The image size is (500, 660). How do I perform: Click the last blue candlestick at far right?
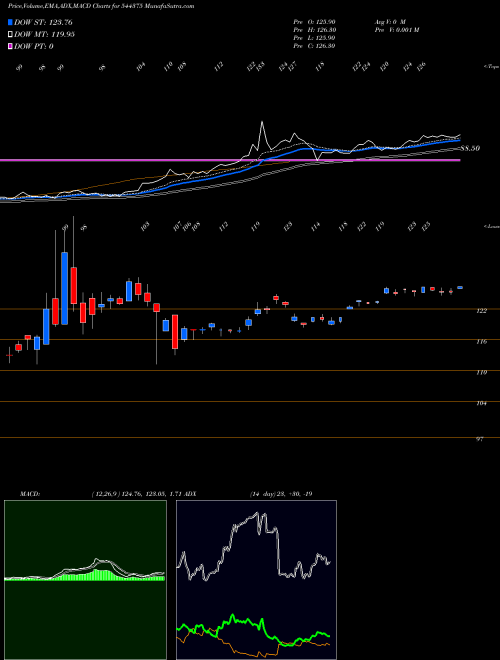tap(460, 287)
